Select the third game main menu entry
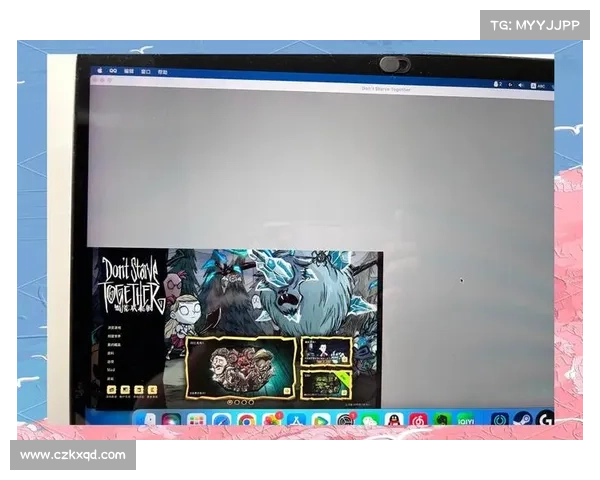The image size is (600, 480). [x=114, y=344]
